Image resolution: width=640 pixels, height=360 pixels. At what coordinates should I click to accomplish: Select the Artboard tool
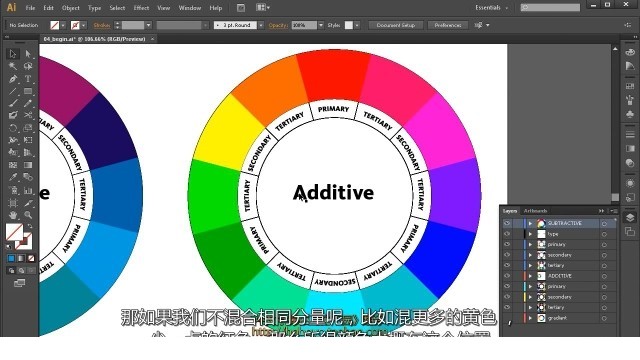point(13,202)
